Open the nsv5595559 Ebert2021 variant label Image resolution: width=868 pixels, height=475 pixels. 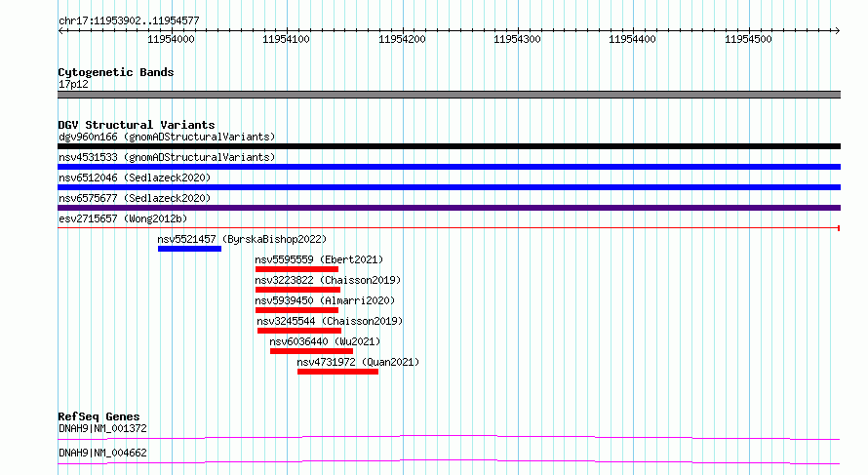pos(319,259)
